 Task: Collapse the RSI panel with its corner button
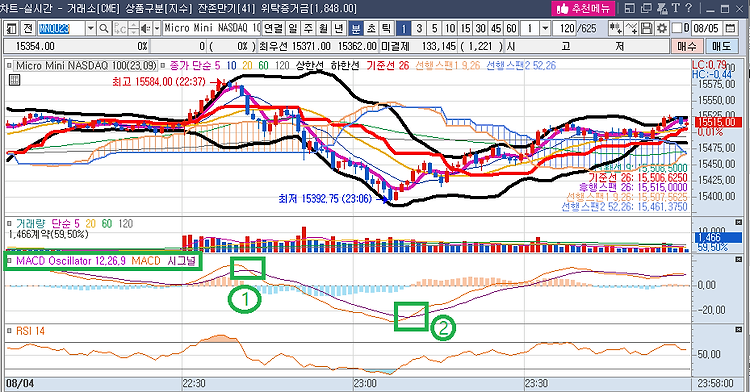pos(738,330)
